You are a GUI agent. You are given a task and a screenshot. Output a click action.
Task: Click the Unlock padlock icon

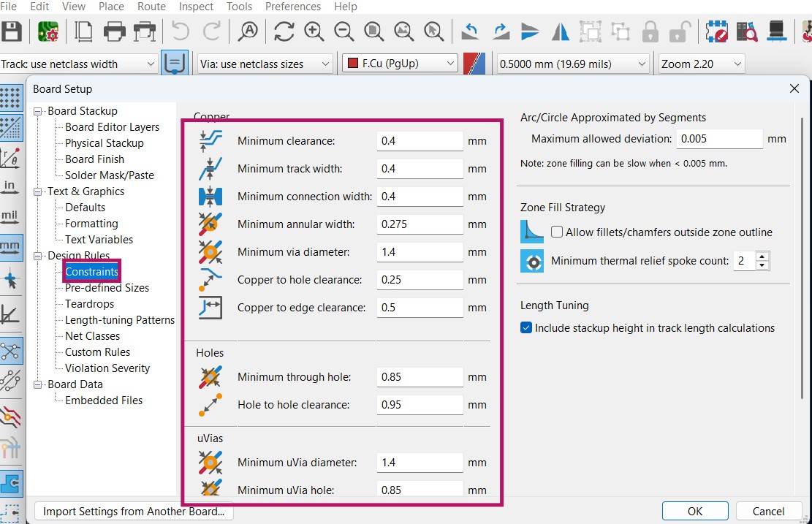click(680, 32)
